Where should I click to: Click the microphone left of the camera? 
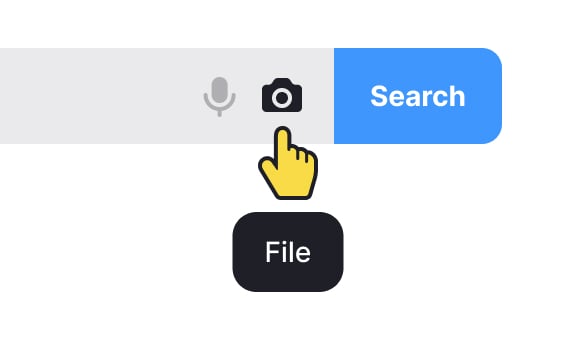220,96
